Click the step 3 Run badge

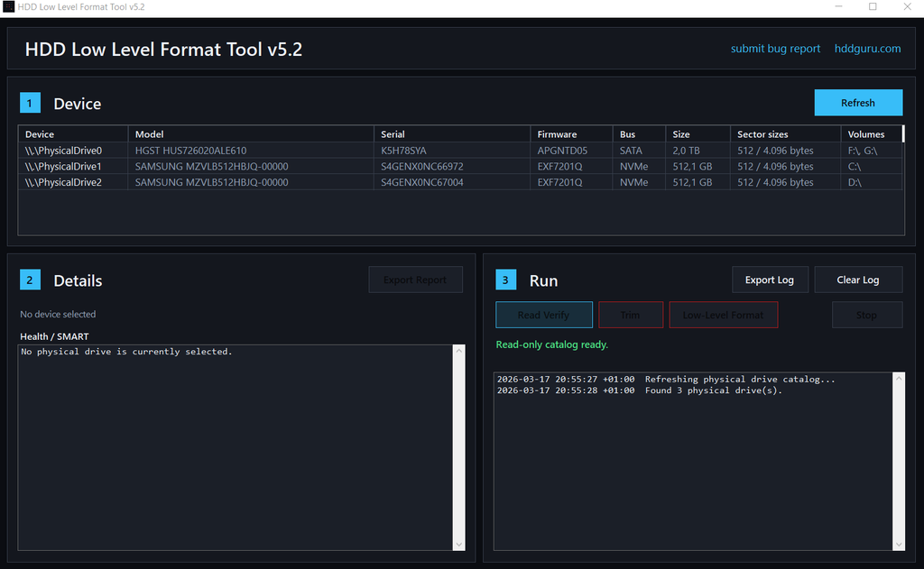tap(505, 280)
